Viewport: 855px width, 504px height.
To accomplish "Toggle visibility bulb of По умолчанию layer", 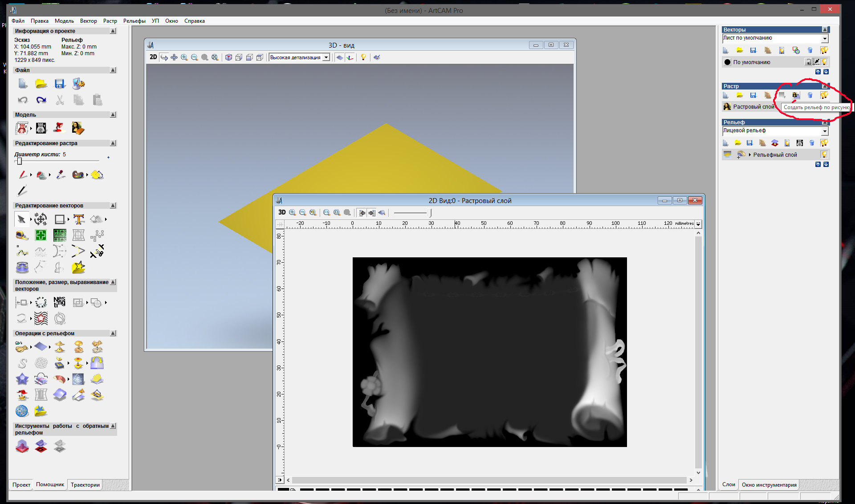I will click(x=825, y=62).
